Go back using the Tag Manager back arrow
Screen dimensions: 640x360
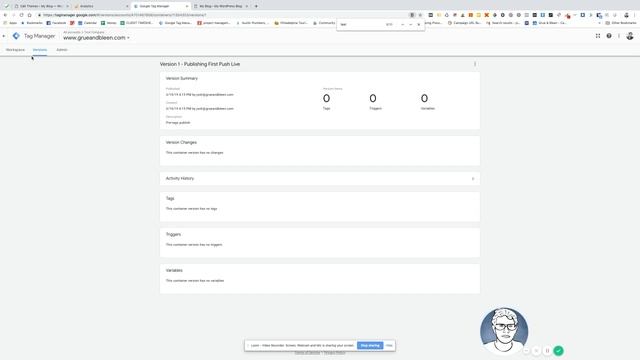pos(4,36)
